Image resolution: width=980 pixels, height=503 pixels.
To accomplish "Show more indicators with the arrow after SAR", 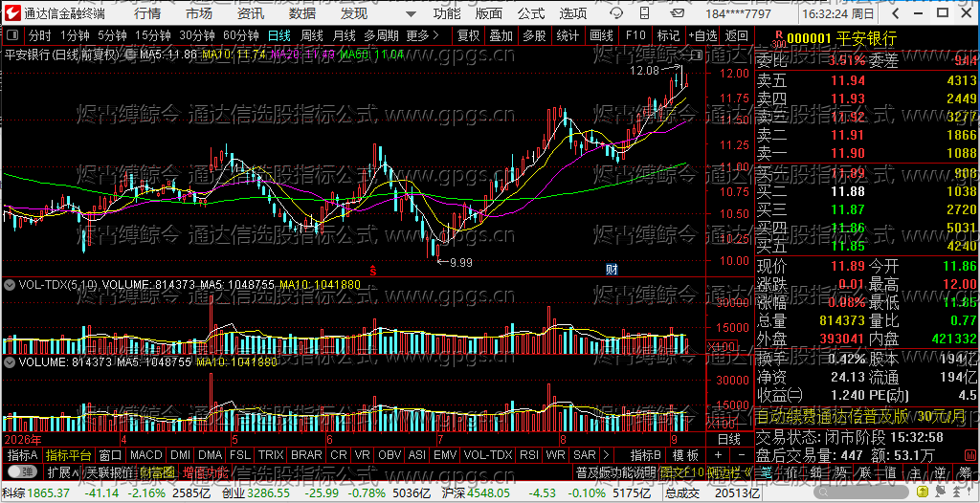I will coord(605,455).
